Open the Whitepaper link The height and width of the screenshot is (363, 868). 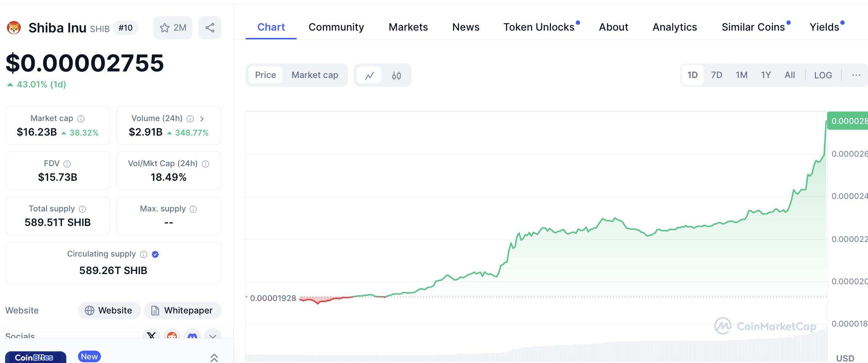point(183,311)
